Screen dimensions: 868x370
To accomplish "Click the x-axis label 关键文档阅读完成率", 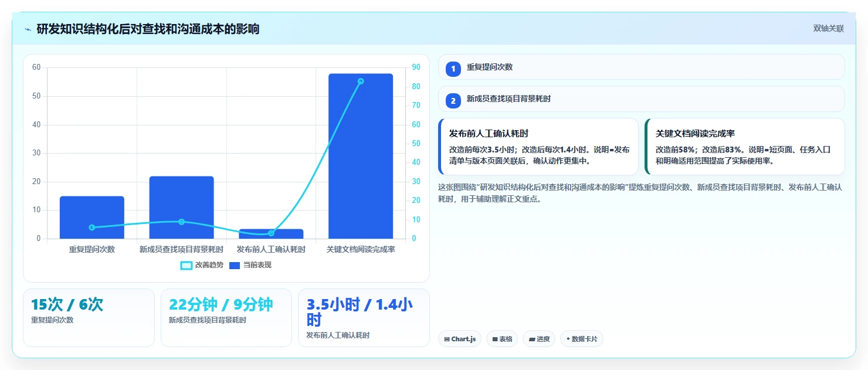I will [361, 249].
